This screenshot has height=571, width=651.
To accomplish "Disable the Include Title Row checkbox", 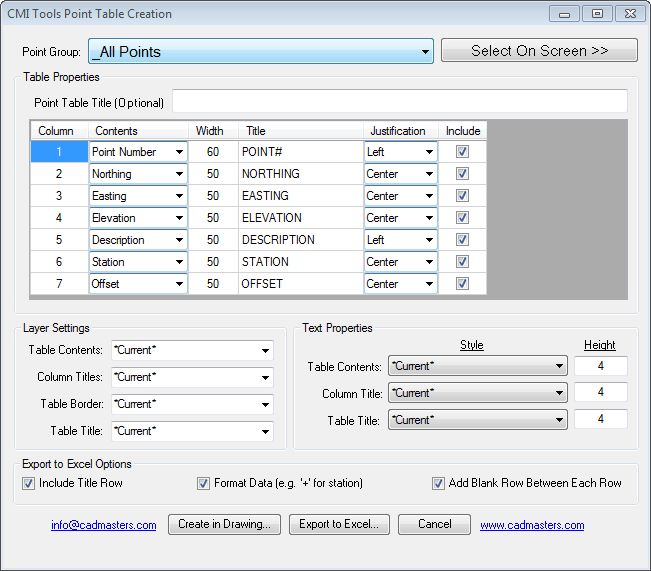I will point(29,484).
